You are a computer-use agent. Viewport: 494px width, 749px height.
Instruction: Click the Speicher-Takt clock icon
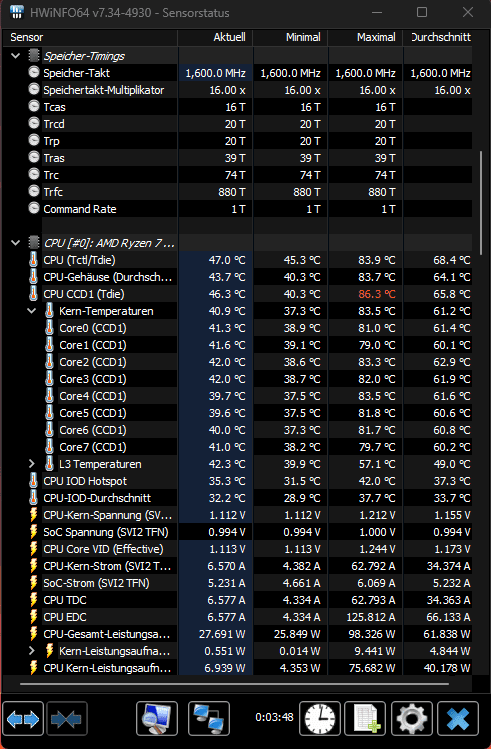coord(33,73)
